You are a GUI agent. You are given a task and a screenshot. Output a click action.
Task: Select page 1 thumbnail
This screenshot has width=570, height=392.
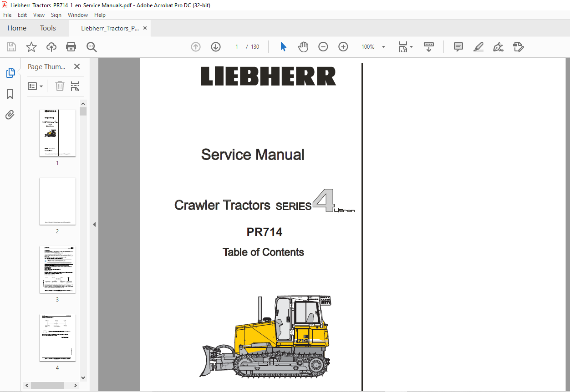pos(57,133)
